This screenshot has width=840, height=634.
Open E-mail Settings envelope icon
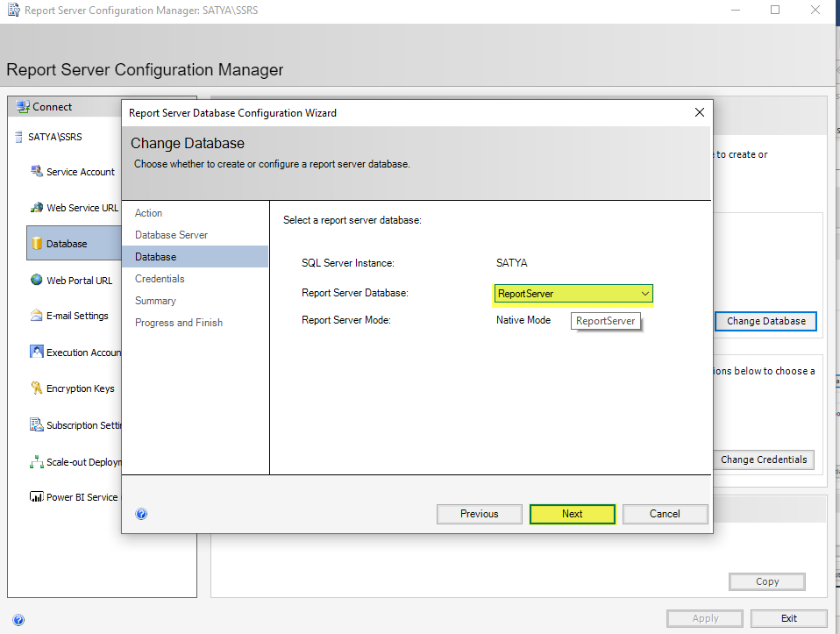(37, 316)
